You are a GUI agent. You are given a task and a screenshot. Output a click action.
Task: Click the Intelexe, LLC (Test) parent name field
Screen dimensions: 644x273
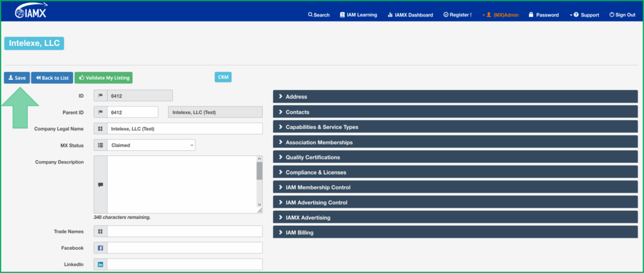216,112
